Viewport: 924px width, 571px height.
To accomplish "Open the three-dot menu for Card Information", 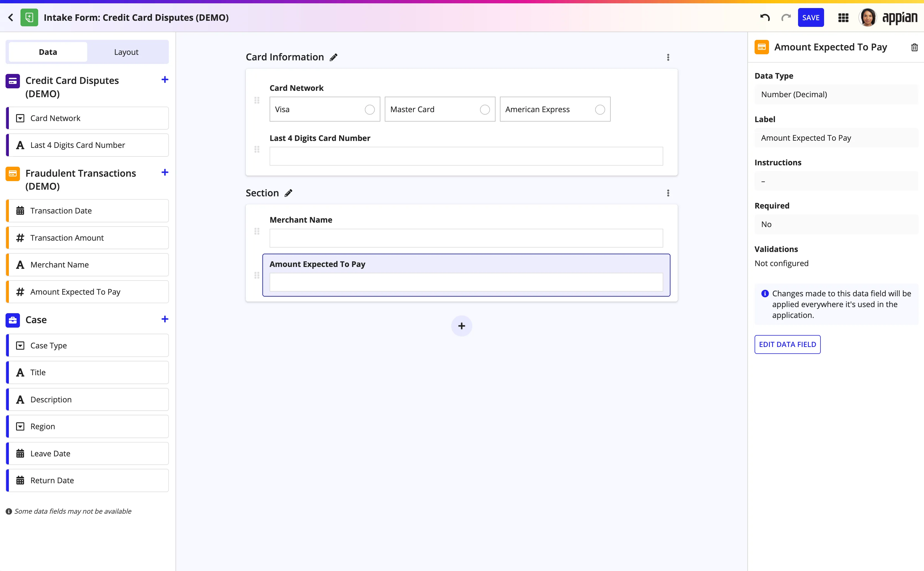I will tap(668, 57).
